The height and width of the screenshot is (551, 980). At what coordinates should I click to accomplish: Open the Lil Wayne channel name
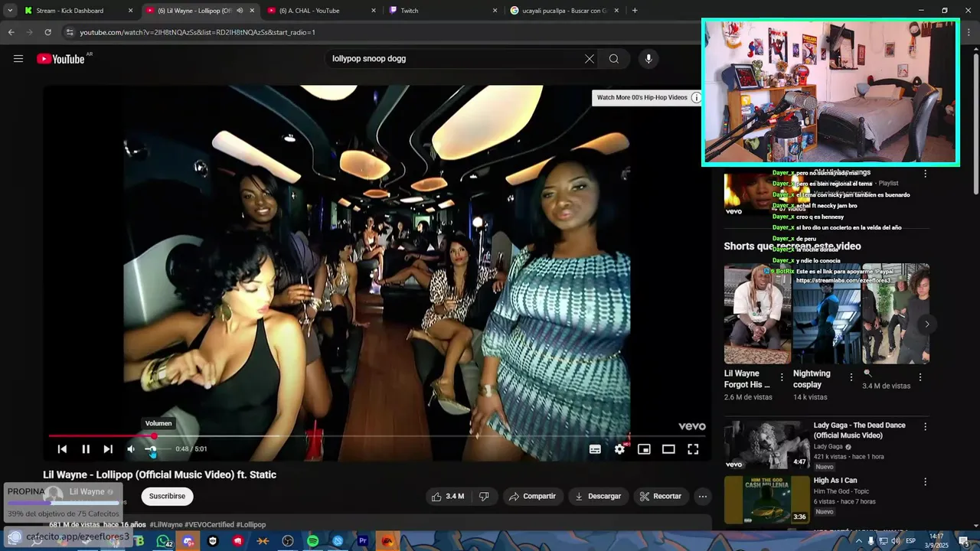87,492
